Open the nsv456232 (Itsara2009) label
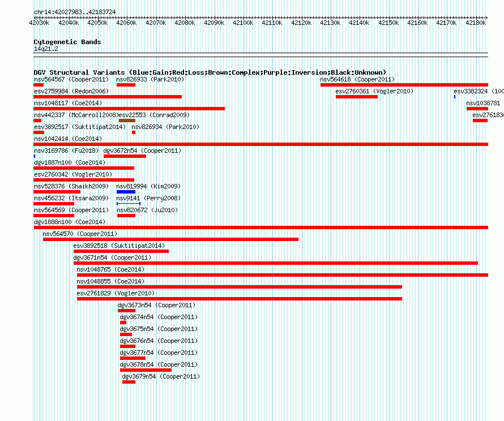Viewport: 504px width, 421px height. click(71, 198)
